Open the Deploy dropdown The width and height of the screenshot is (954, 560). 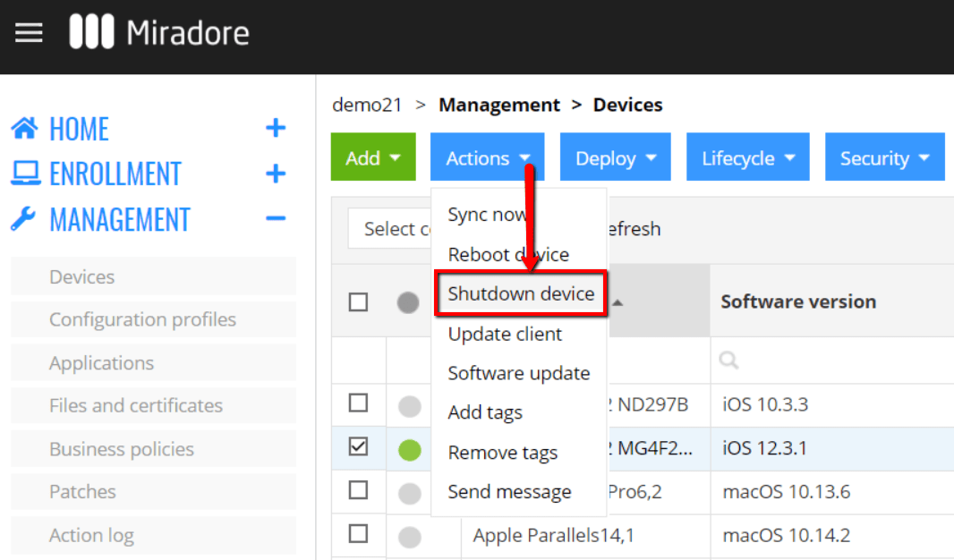coord(615,157)
